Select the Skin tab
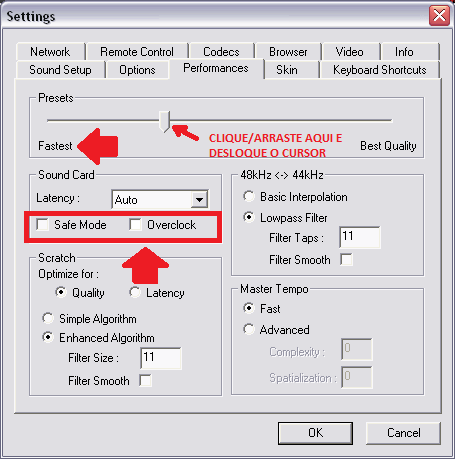 pyautogui.click(x=287, y=70)
